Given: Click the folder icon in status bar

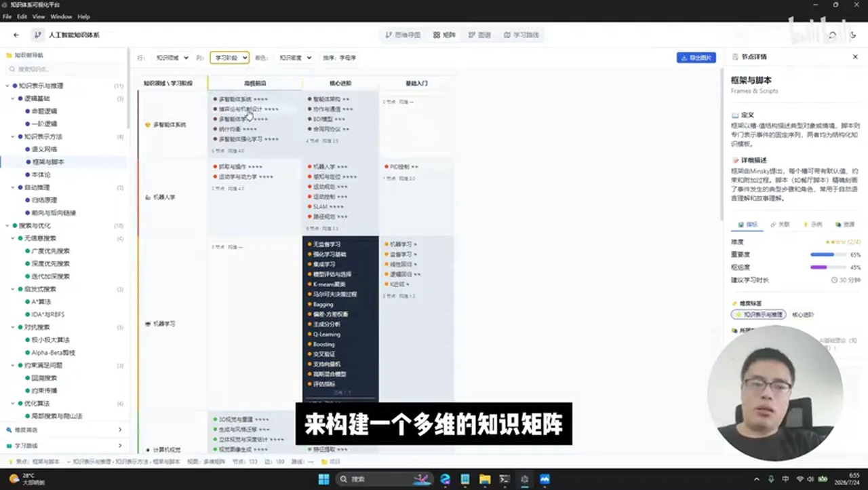Looking at the screenshot, I should pyautogui.click(x=324, y=461).
